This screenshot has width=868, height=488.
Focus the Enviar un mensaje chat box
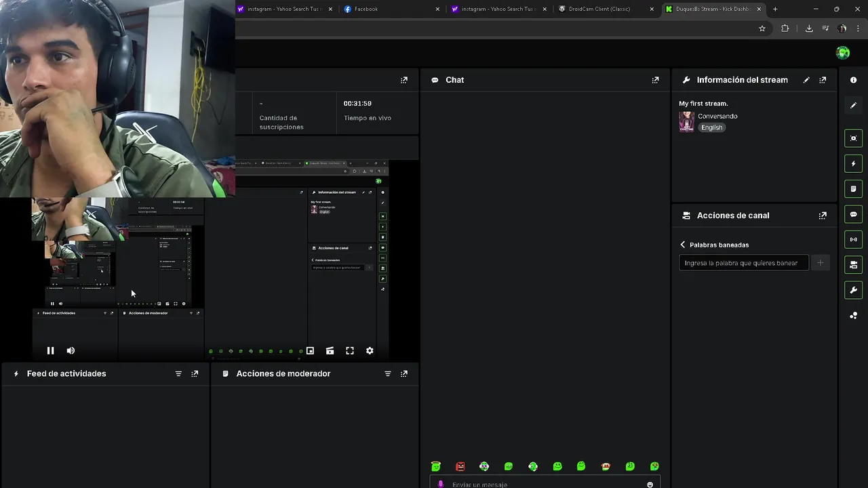(x=546, y=485)
